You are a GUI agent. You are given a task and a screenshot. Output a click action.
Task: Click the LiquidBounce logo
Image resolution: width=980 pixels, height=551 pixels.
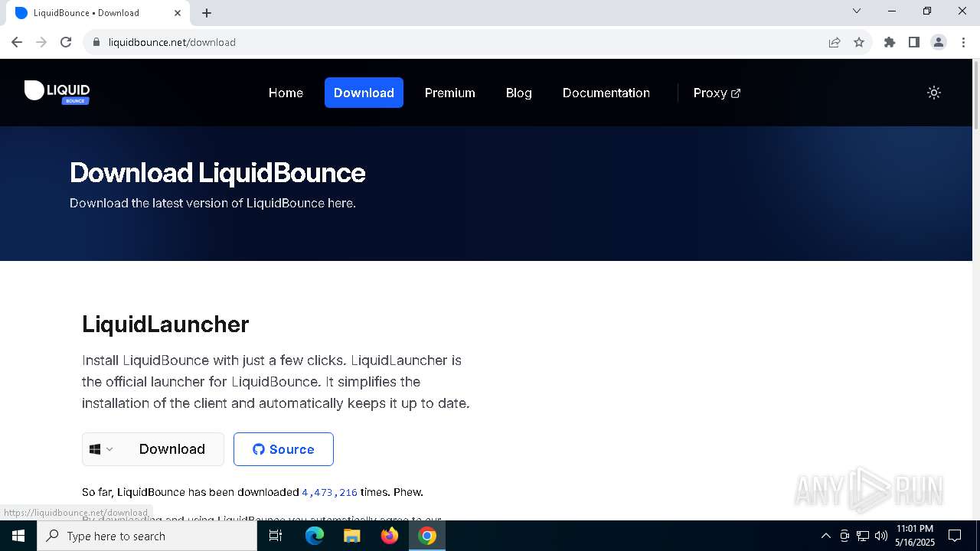[57, 92]
